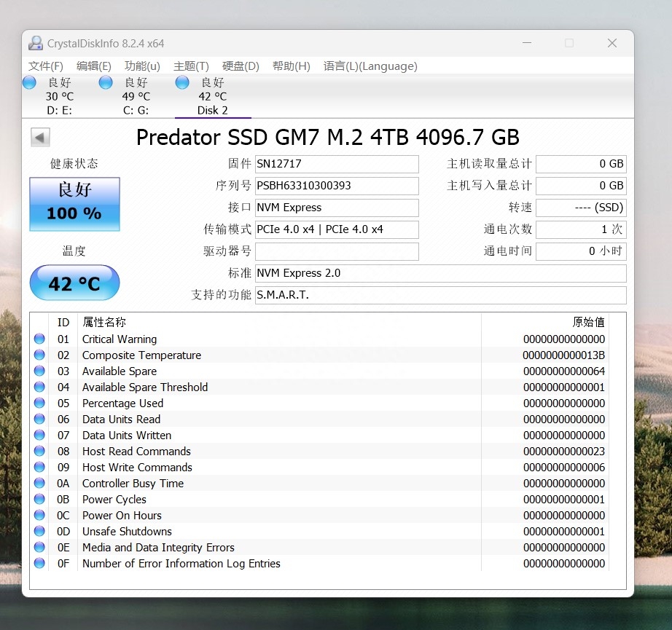Screen dimensions: 672x630
Task: Click the firmware field SN12717
Action: click(x=337, y=164)
